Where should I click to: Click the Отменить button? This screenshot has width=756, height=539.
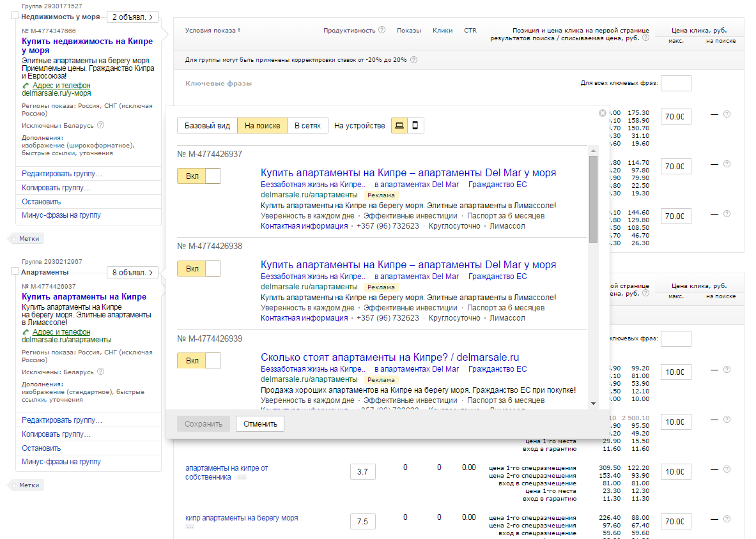(x=260, y=424)
